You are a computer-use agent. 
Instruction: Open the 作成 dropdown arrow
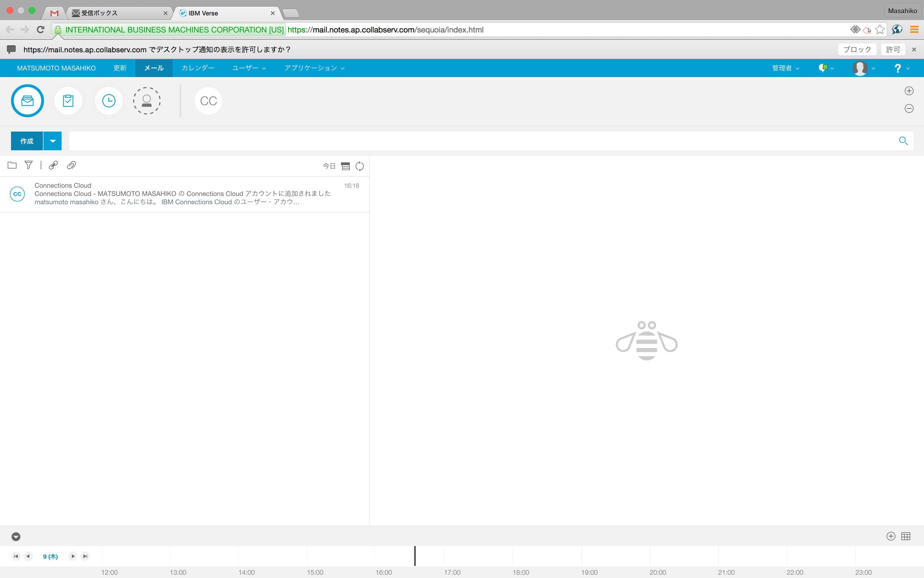point(53,141)
